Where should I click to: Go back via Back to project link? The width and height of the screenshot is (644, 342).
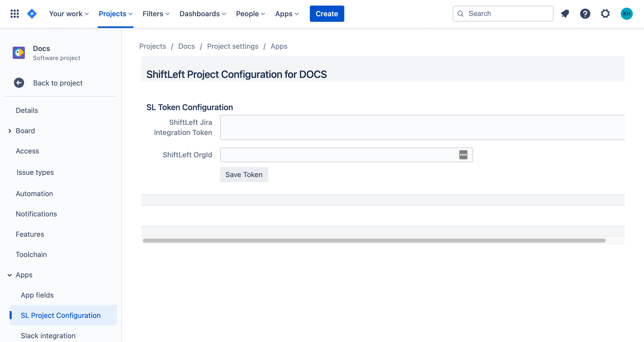coord(58,83)
